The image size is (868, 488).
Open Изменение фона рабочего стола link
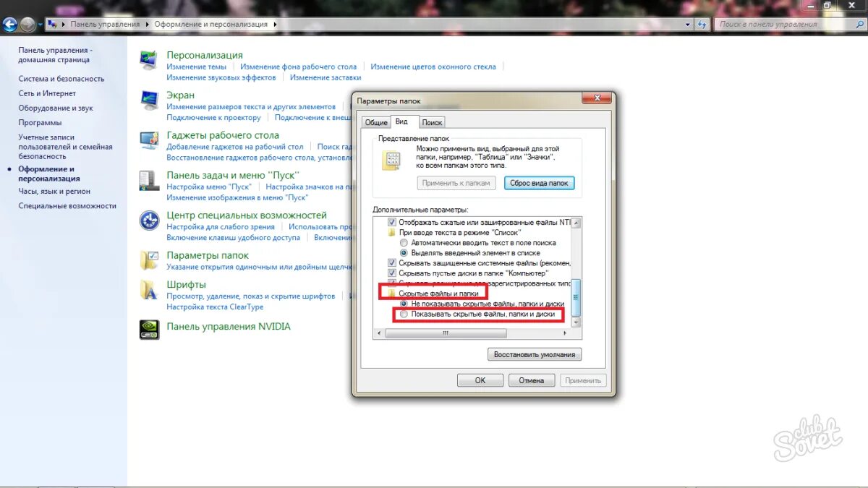click(x=299, y=67)
